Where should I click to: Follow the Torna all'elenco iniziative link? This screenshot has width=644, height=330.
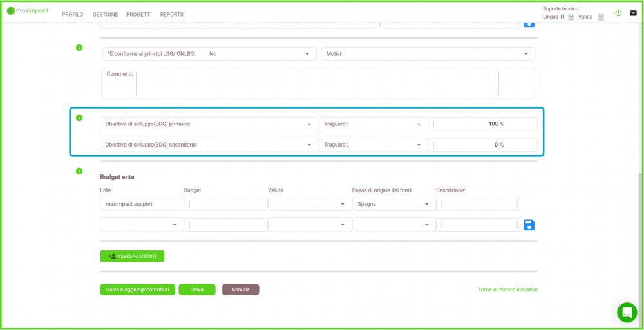click(507, 289)
